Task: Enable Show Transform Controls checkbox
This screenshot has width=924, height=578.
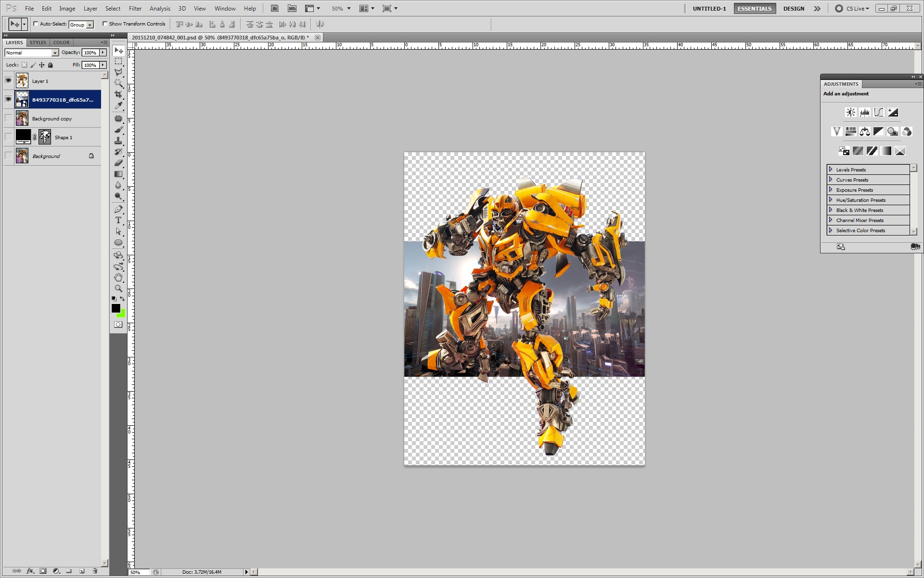Action: point(105,24)
